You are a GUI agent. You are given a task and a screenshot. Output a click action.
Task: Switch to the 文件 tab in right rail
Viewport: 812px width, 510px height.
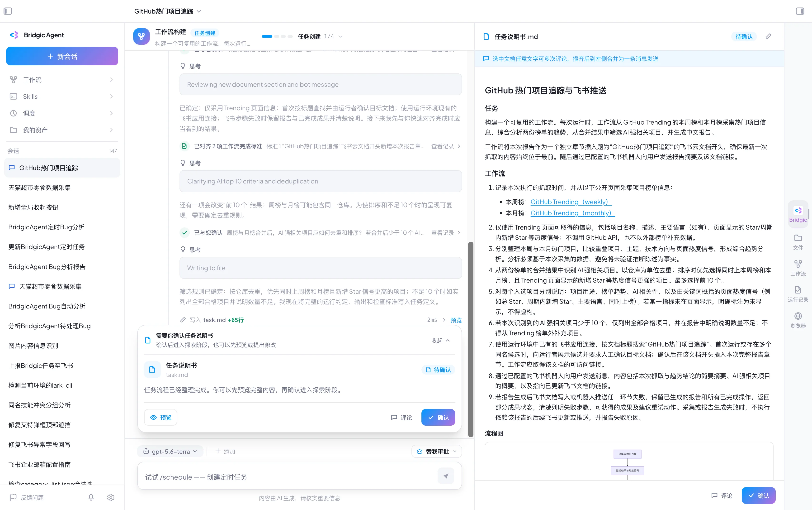coord(798,242)
